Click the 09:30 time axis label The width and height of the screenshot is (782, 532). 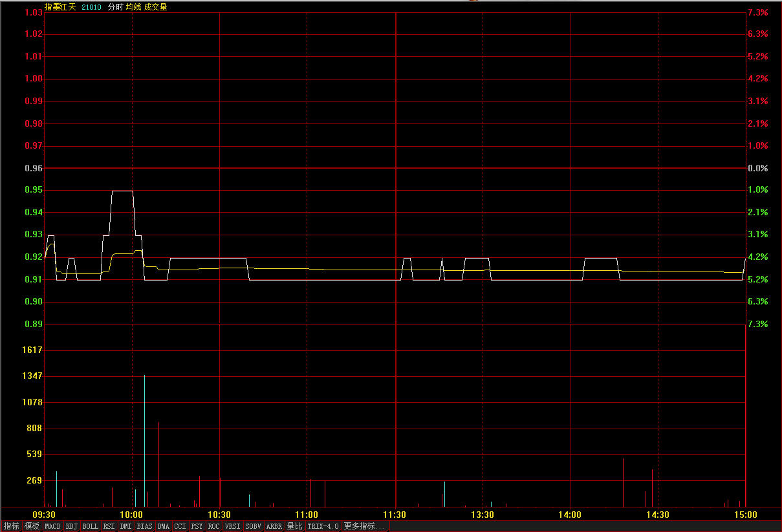pyautogui.click(x=45, y=515)
